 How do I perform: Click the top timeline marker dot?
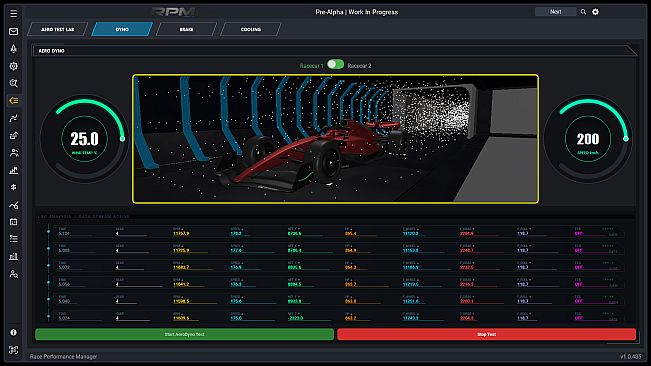point(49,232)
